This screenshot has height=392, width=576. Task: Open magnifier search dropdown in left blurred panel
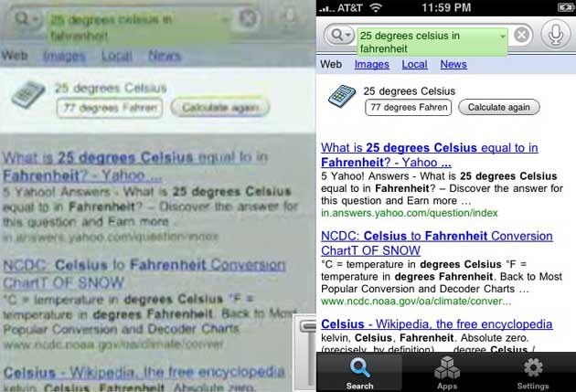(27, 18)
